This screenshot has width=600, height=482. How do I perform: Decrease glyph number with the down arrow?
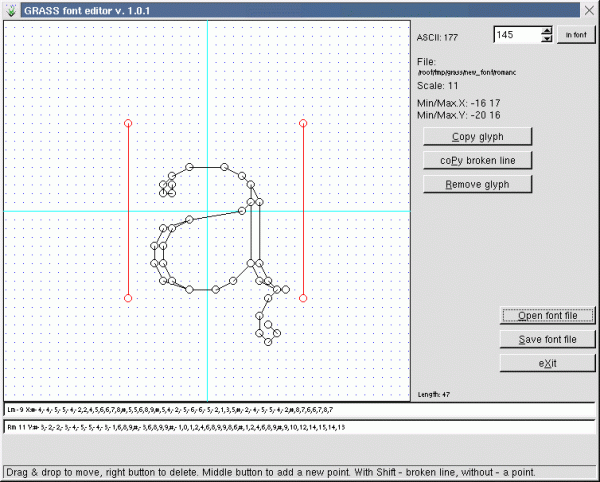tap(546, 39)
